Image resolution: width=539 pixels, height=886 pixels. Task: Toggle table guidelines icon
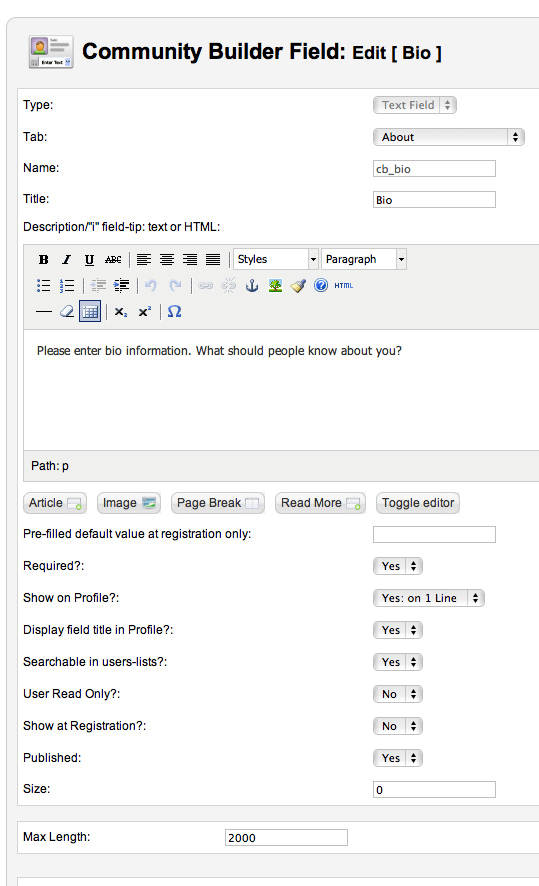click(x=90, y=311)
